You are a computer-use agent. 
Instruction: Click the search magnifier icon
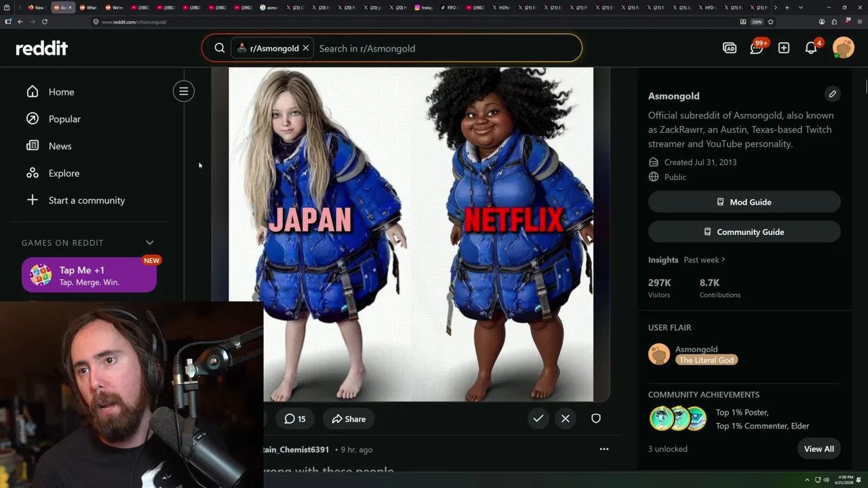click(220, 48)
